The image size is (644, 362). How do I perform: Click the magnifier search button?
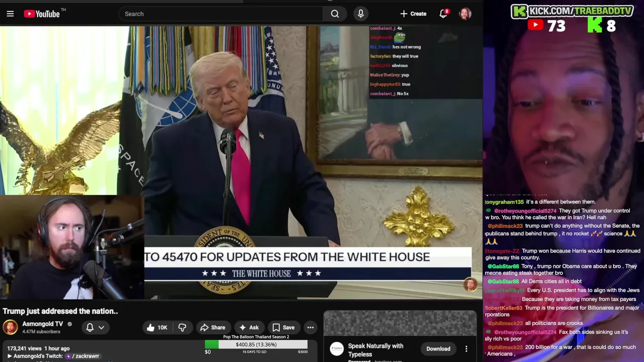335,14
